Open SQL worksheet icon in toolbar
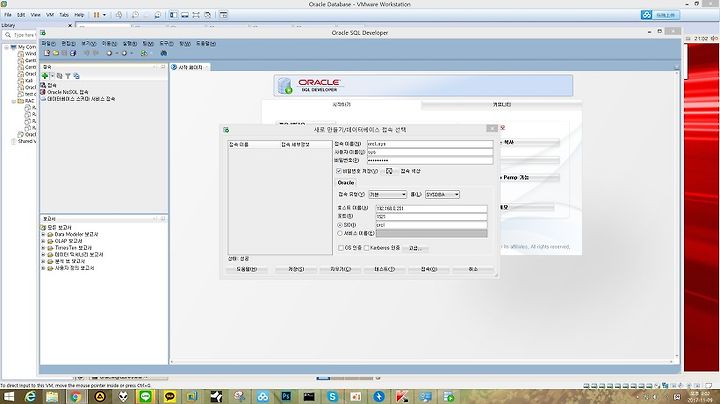 click(144, 53)
